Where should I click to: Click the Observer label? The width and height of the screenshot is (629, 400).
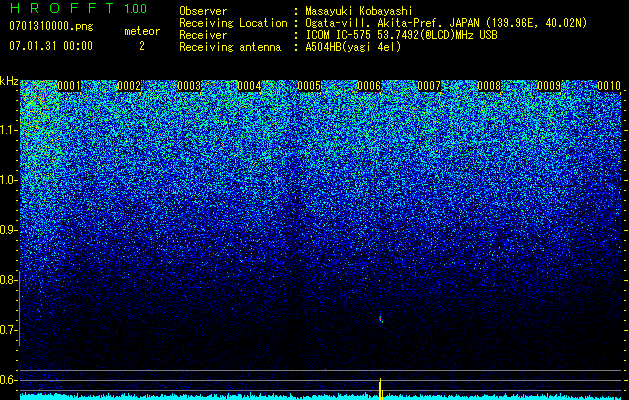click(203, 11)
